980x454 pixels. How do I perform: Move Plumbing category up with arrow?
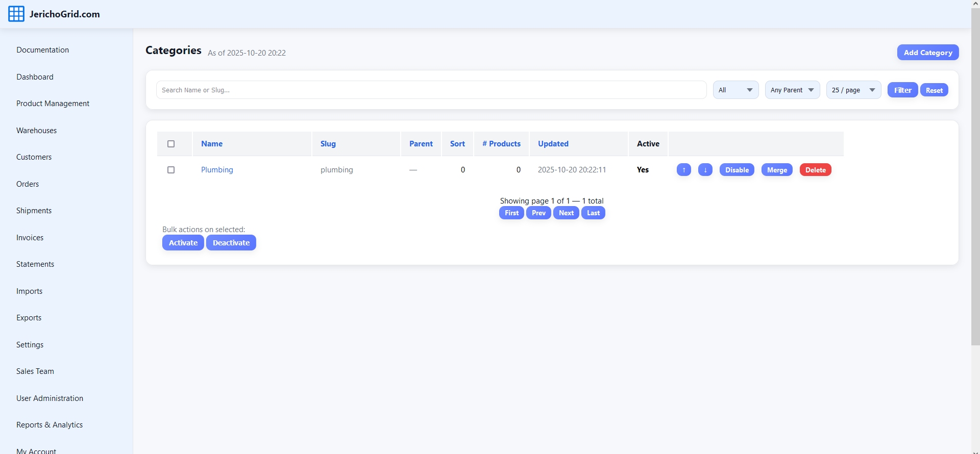point(683,170)
